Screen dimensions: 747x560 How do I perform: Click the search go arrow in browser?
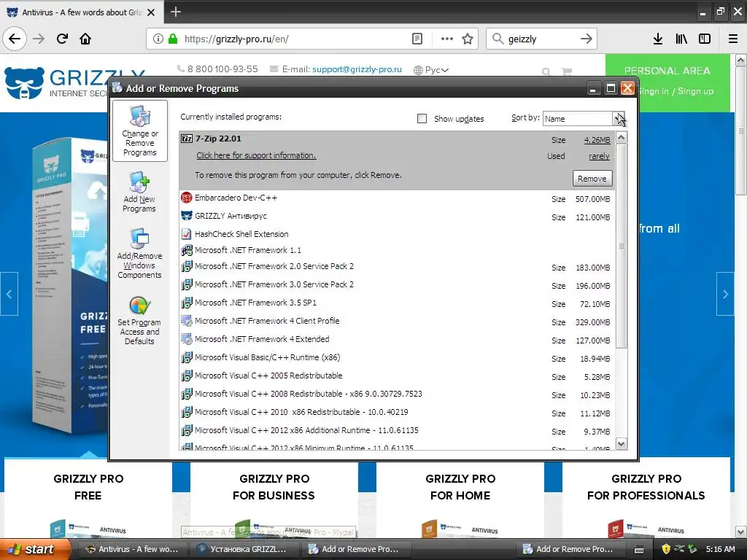pos(587,39)
